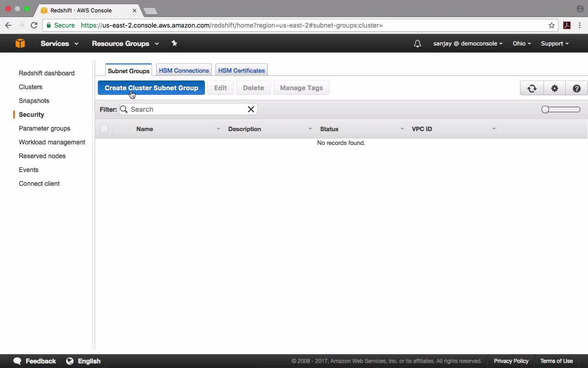588x368 pixels.
Task: Open the VPC ID column dropdown arrow
Action: click(494, 129)
